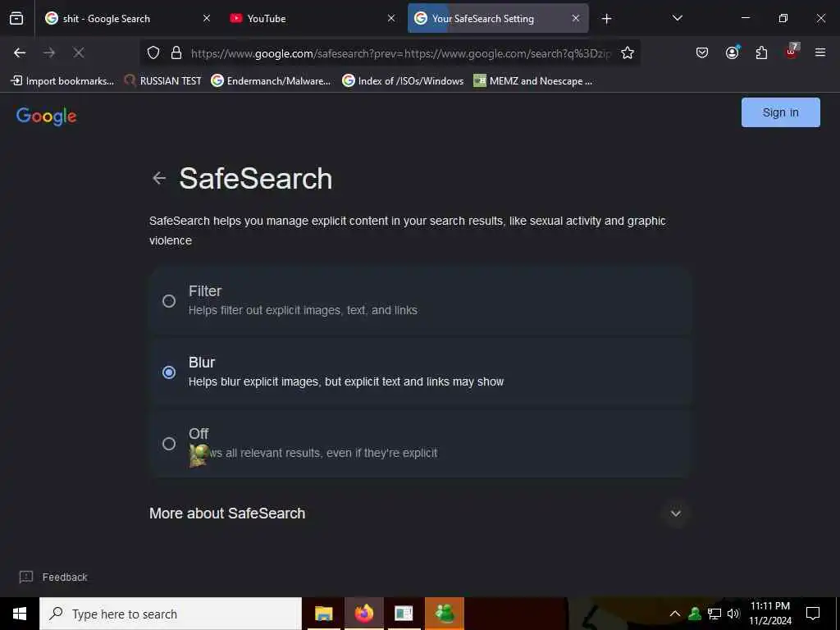Open Firefox application hamburger menu
The image size is (840, 630).
coord(819,52)
